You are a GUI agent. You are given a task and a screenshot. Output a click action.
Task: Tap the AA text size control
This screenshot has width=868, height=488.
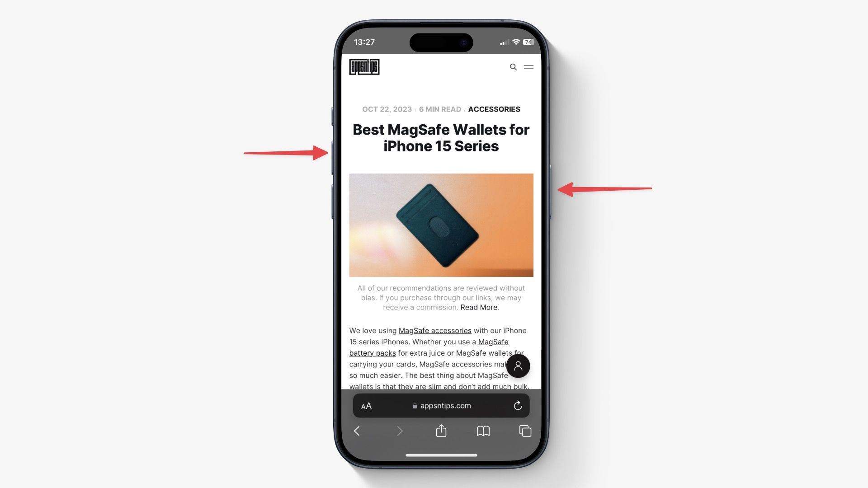(366, 406)
